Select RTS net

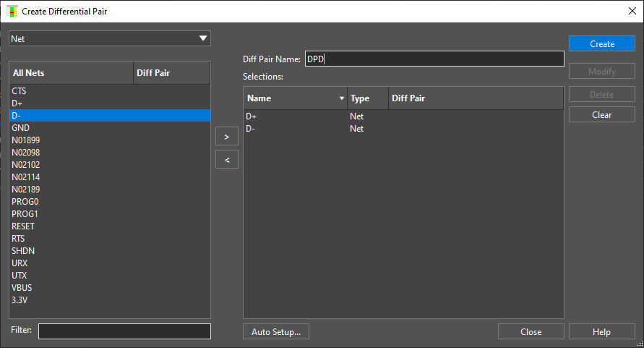coord(110,239)
